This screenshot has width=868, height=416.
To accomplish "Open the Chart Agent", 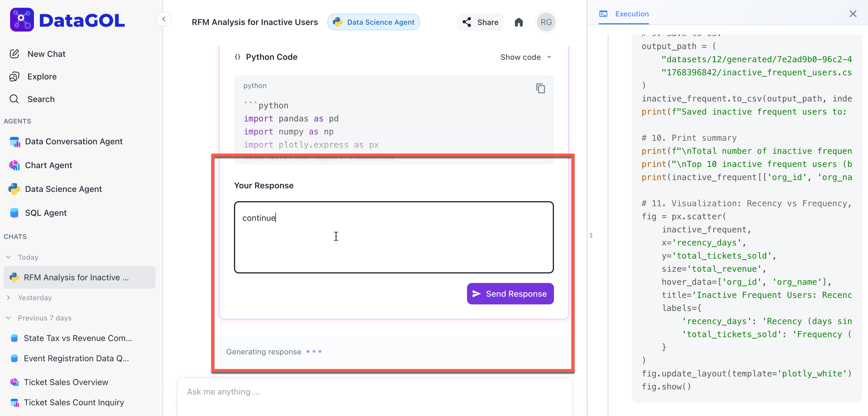I will [48, 165].
